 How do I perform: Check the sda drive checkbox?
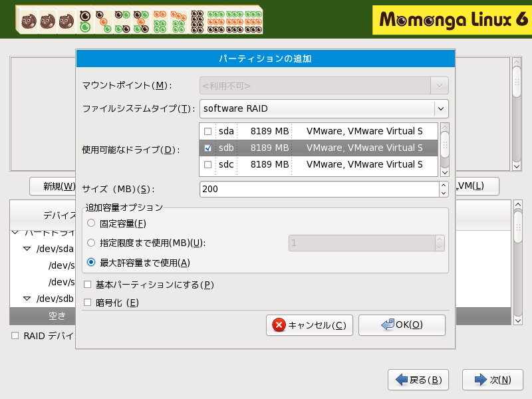pyautogui.click(x=207, y=131)
